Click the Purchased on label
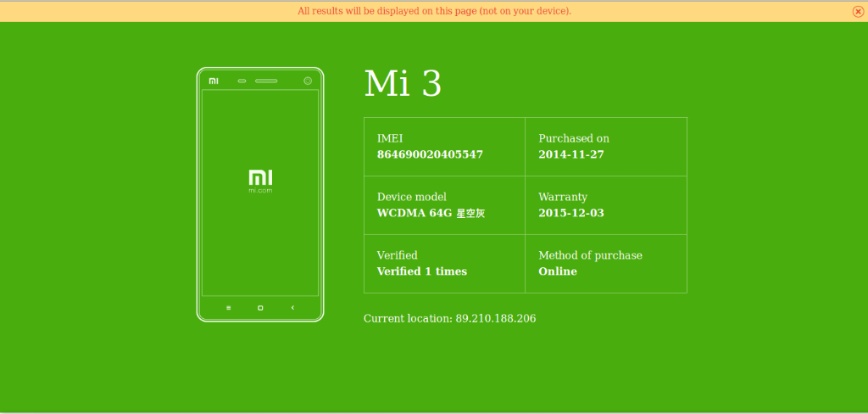This screenshot has height=414, width=868. [x=574, y=138]
